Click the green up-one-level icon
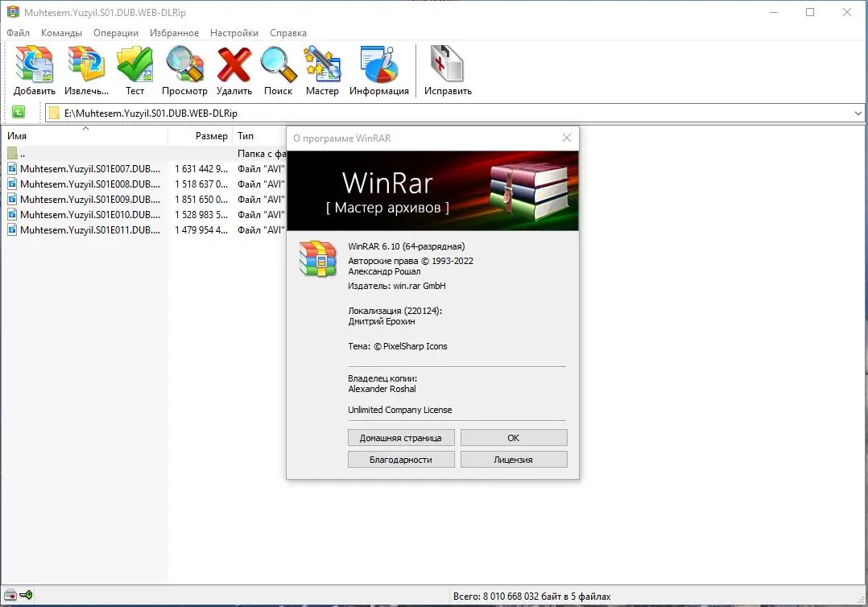This screenshot has width=868, height=607. [18, 112]
